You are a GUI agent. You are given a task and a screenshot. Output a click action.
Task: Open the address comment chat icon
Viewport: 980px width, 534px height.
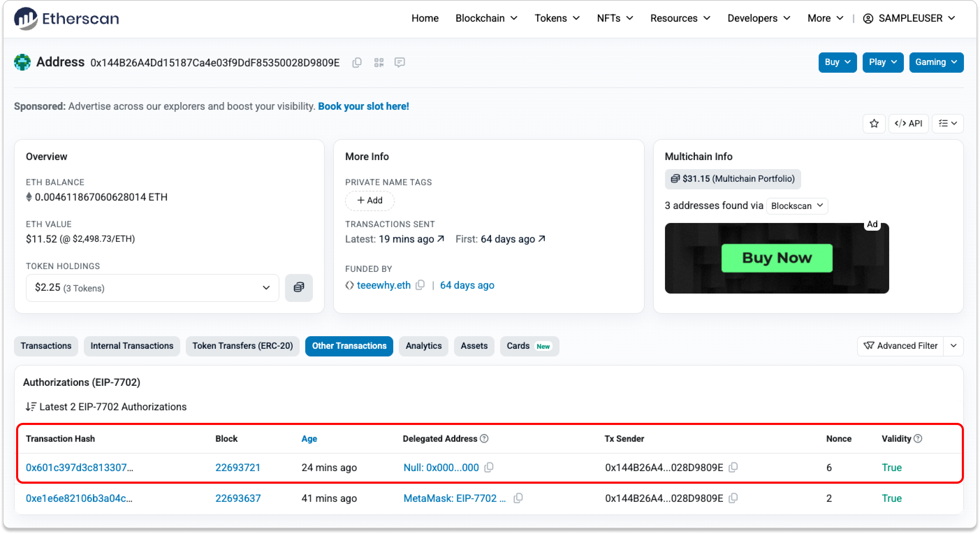(x=400, y=63)
